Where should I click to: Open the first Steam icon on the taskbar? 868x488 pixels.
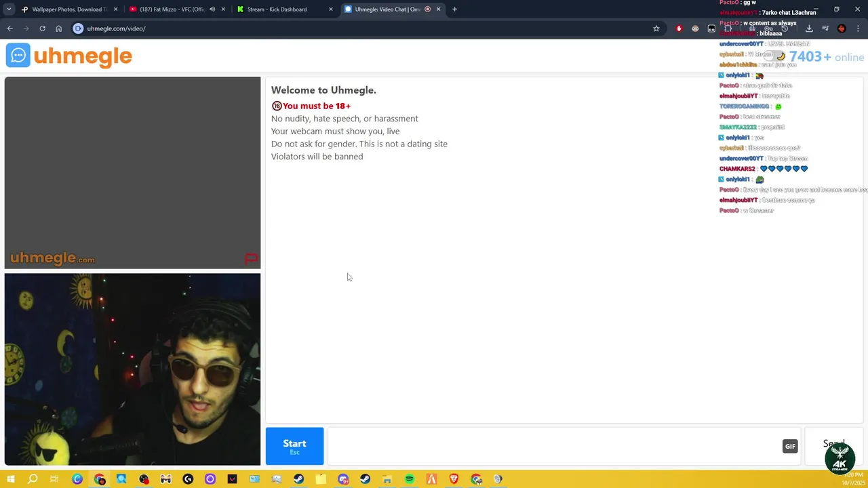point(298,479)
